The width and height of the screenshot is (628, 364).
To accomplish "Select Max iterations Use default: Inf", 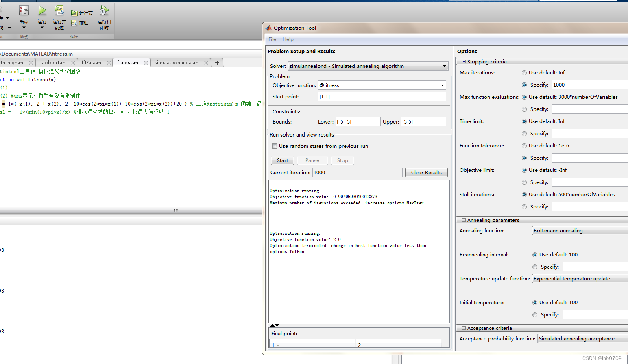I will [x=524, y=73].
